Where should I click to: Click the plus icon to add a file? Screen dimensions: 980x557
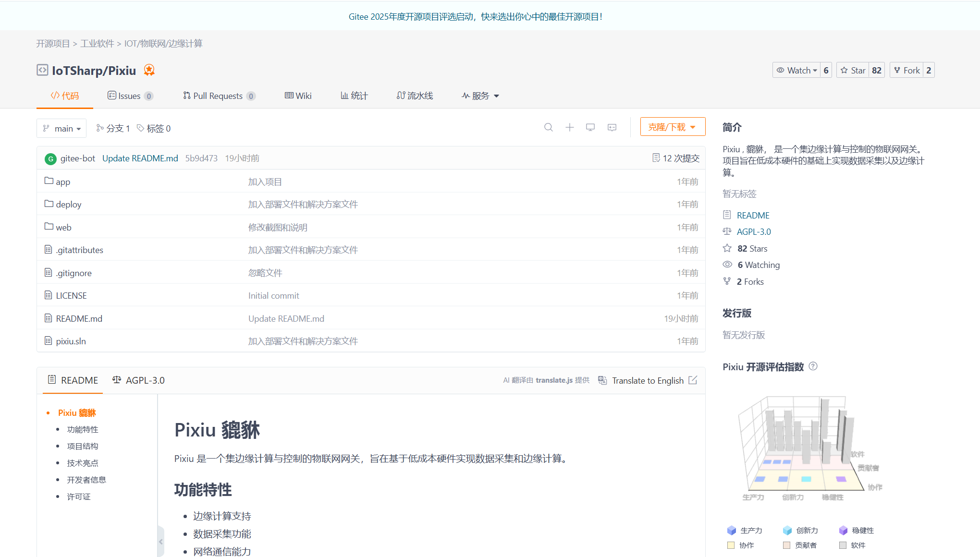[569, 127]
